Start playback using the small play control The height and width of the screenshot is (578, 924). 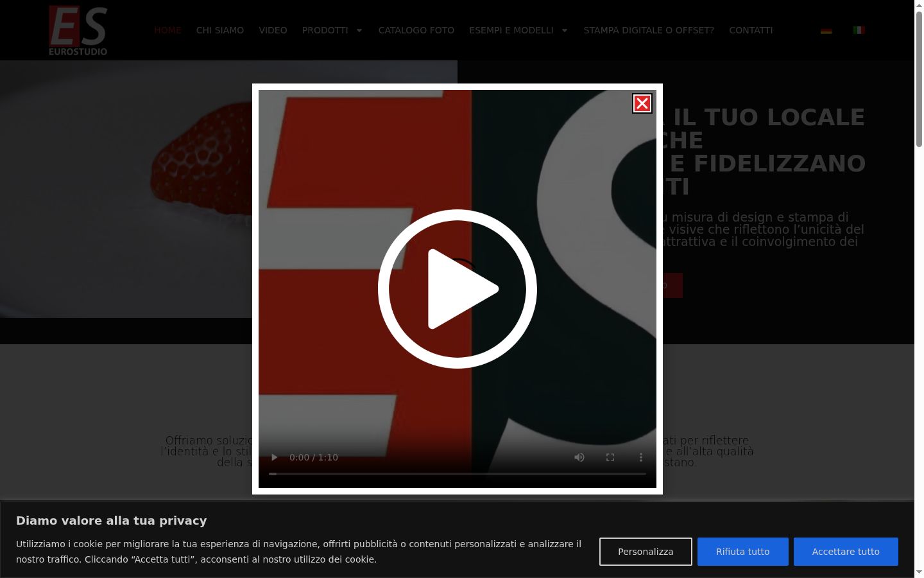pyautogui.click(x=274, y=457)
